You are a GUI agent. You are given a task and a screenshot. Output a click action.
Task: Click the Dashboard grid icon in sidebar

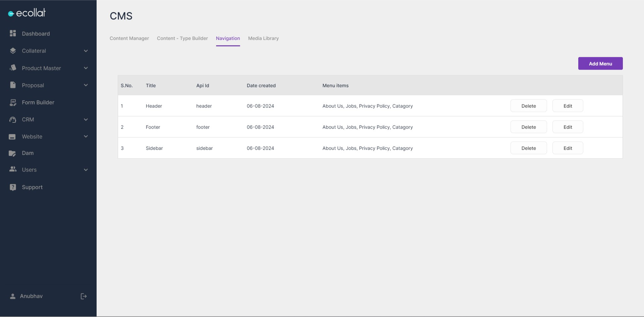[13, 33]
